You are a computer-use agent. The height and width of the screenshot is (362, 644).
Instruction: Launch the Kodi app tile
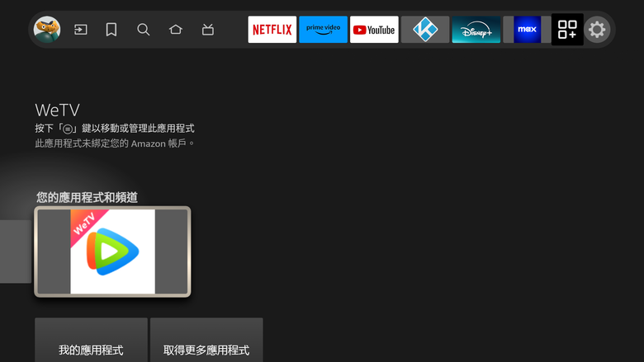[x=425, y=30]
